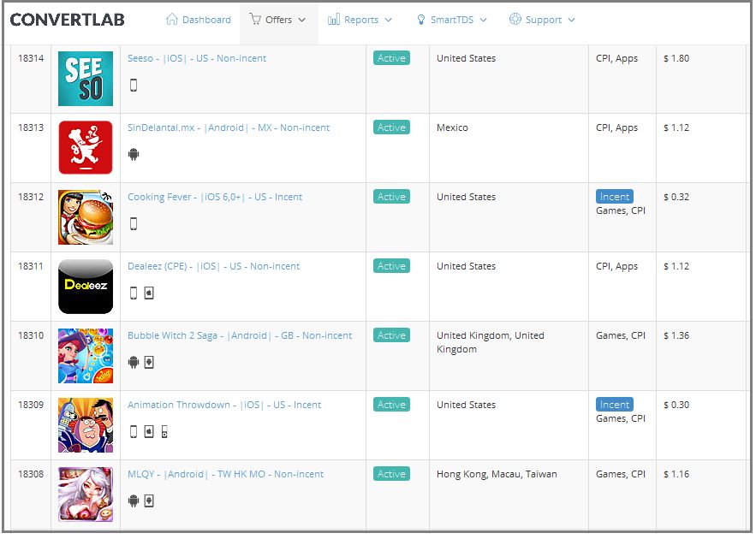756x539 pixels.
Task: Click the Active badge in Dealeez row
Action: point(391,266)
